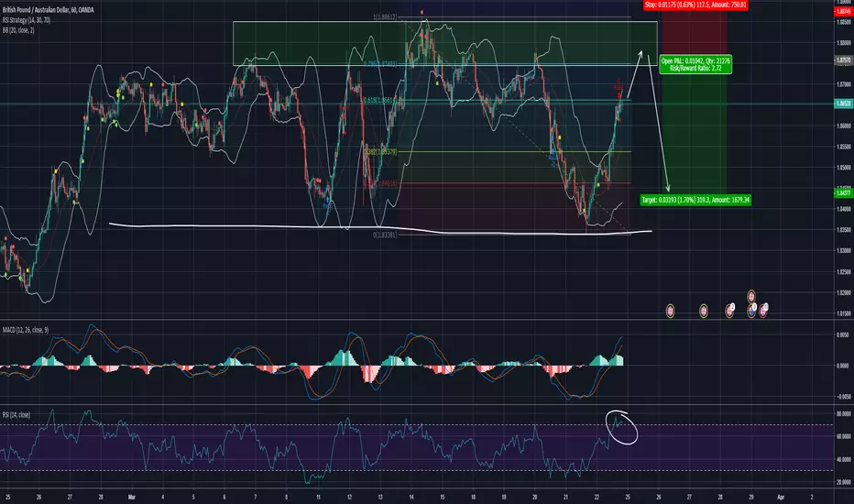This screenshot has height=504, width=854.
Task: Click the Open P&L Risk/Reward Ratio box
Action: click(695, 64)
